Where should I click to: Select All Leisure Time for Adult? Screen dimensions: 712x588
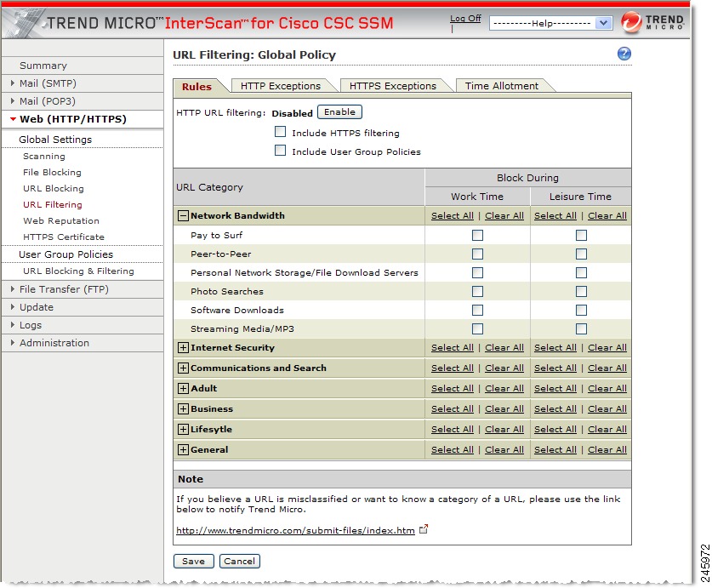click(x=555, y=389)
